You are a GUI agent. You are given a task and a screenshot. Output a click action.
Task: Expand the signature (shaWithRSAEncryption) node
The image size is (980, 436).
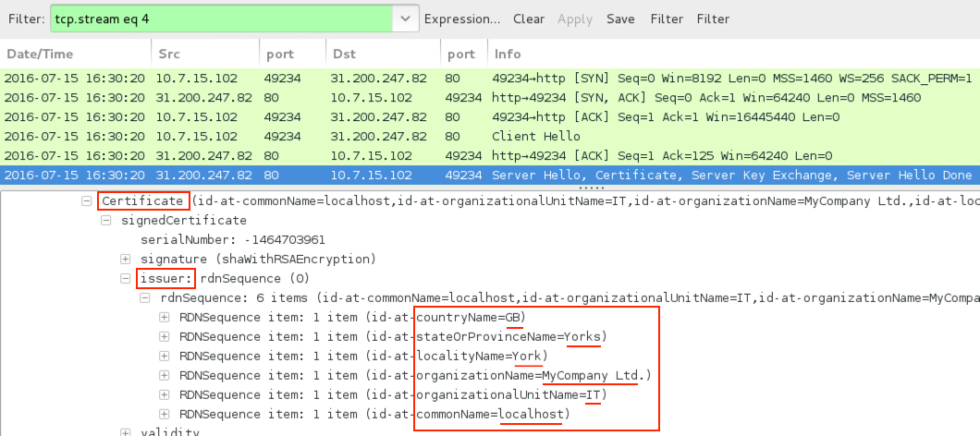point(125,259)
